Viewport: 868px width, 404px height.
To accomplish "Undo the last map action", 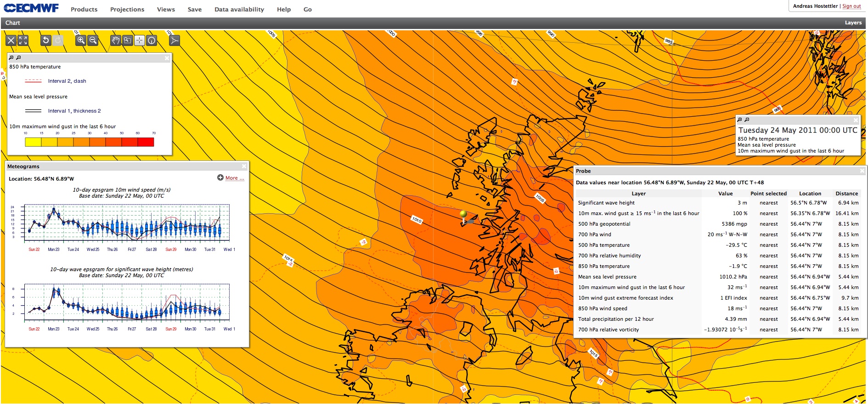I will tap(45, 40).
